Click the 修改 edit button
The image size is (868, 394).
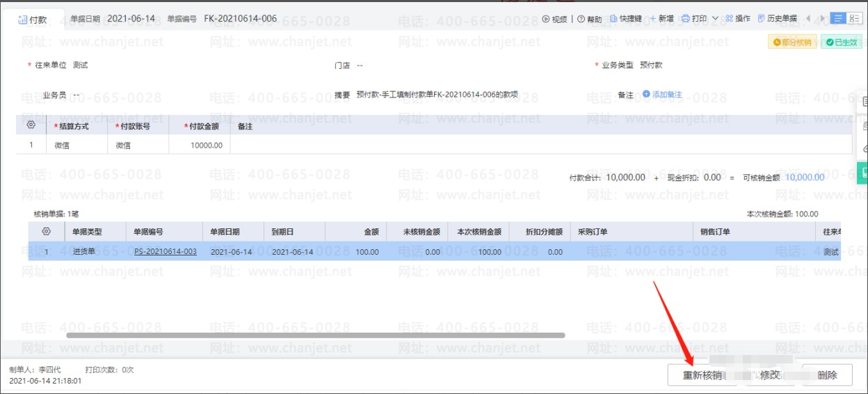tap(770, 375)
